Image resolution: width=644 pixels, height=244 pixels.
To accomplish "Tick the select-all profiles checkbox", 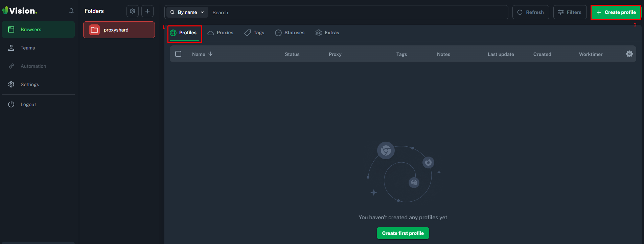I will (x=178, y=54).
